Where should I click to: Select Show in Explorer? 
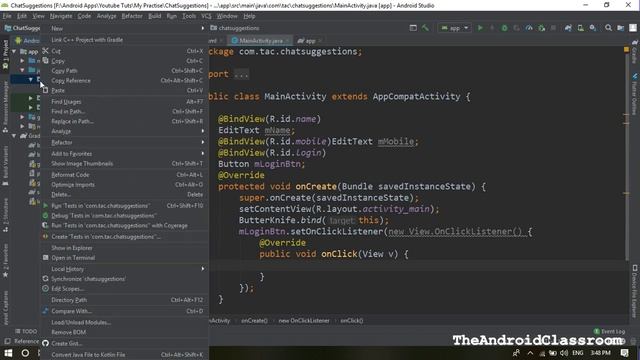click(124, 248)
